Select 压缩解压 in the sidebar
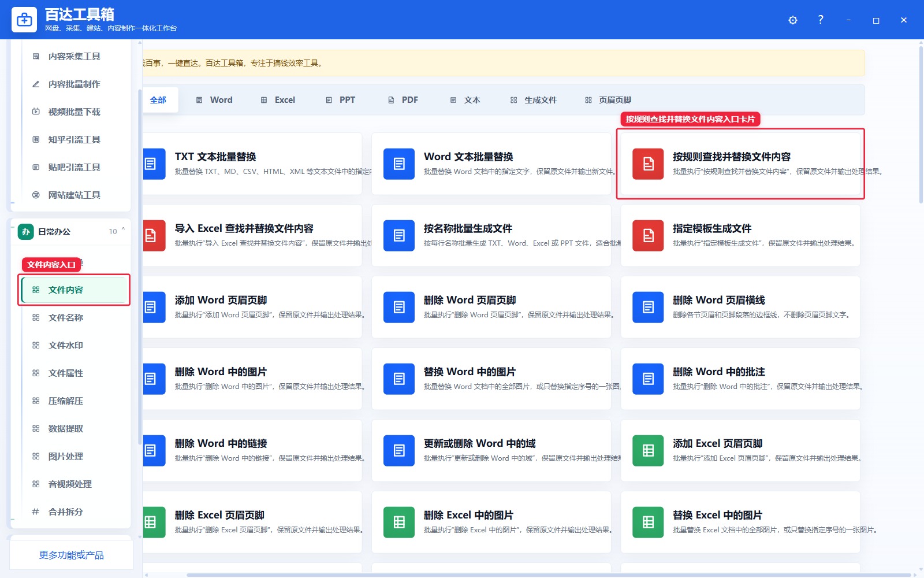The width and height of the screenshot is (924, 578). (x=74, y=401)
